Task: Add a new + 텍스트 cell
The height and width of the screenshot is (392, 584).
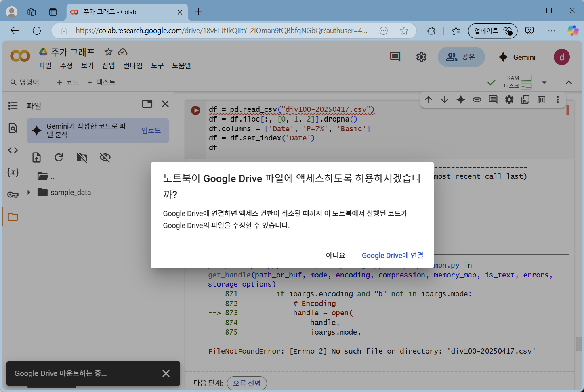Action: (x=101, y=82)
